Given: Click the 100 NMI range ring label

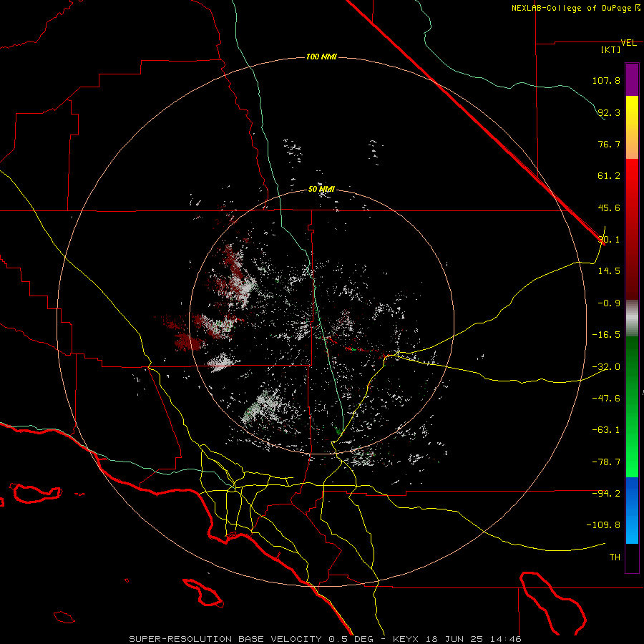Looking at the screenshot, I should [x=321, y=57].
